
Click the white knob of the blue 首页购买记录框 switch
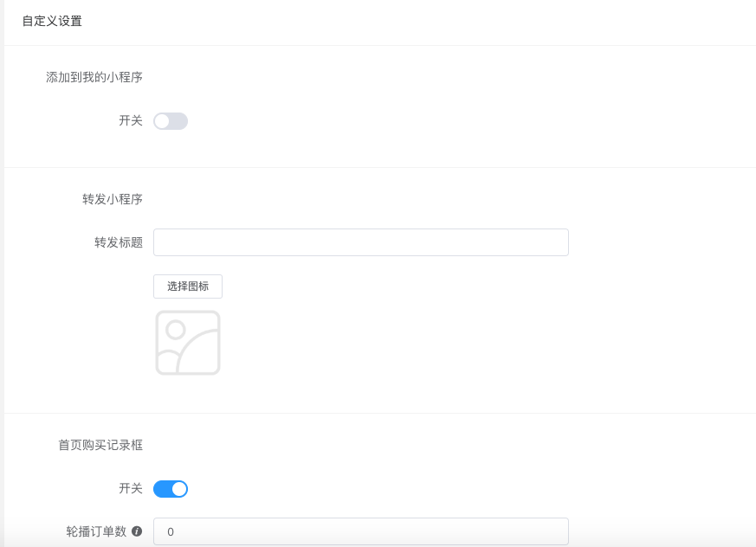[179, 489]
